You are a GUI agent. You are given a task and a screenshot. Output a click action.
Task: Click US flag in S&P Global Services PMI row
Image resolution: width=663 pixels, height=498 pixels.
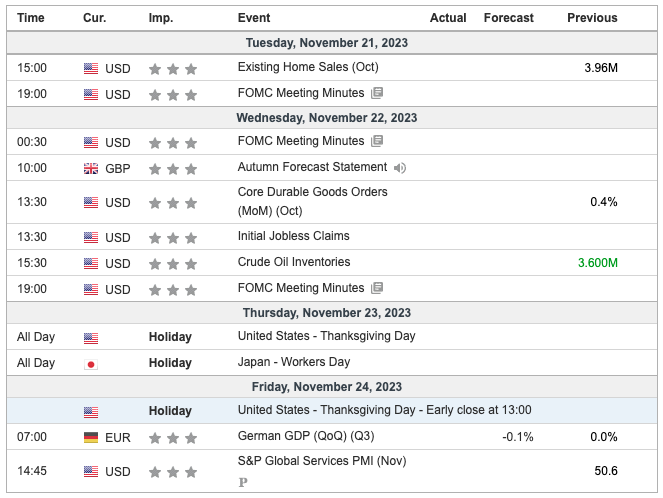[x=91, y=471]
